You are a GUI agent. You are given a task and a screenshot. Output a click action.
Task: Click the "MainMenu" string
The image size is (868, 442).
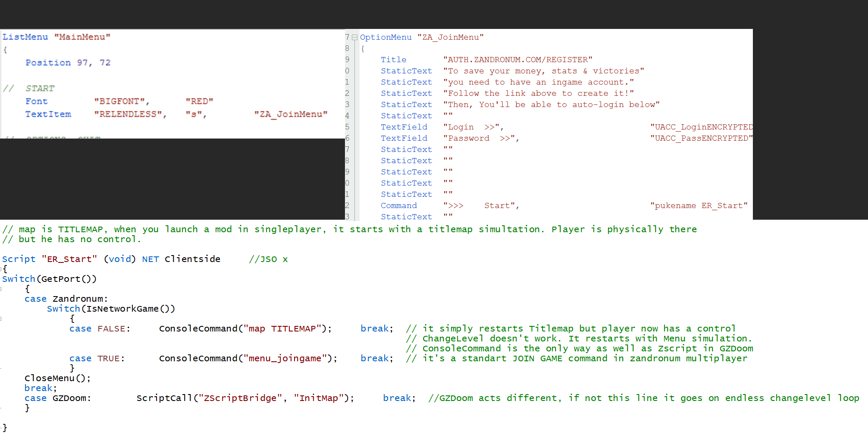pyautogui.click(x=82, y=37)
